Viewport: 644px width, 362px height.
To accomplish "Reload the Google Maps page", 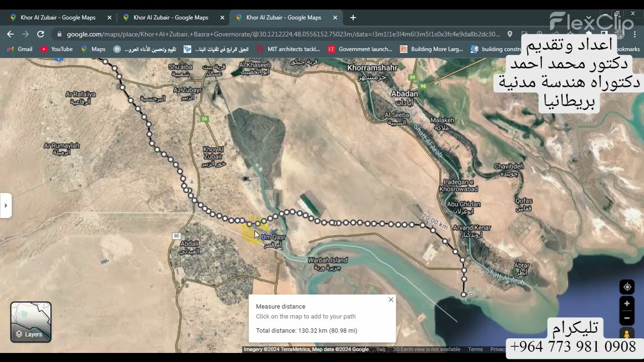I will click(x=41, y=34).
